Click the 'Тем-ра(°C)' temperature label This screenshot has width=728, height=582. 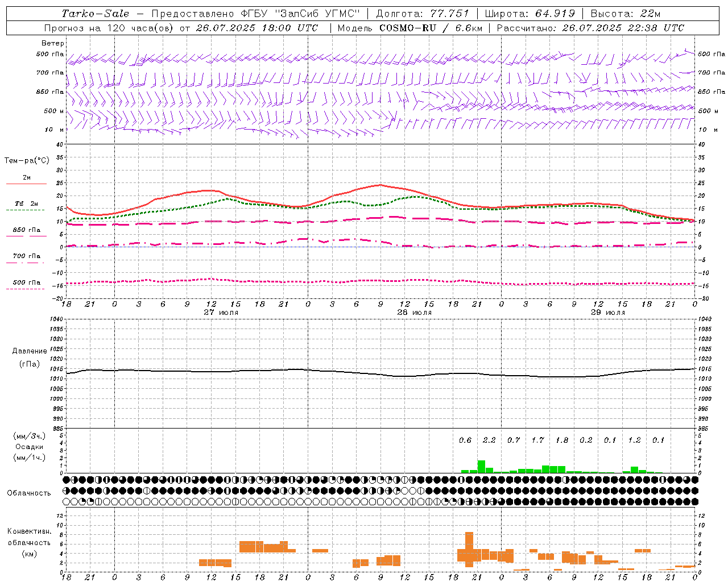pos(27,161)
